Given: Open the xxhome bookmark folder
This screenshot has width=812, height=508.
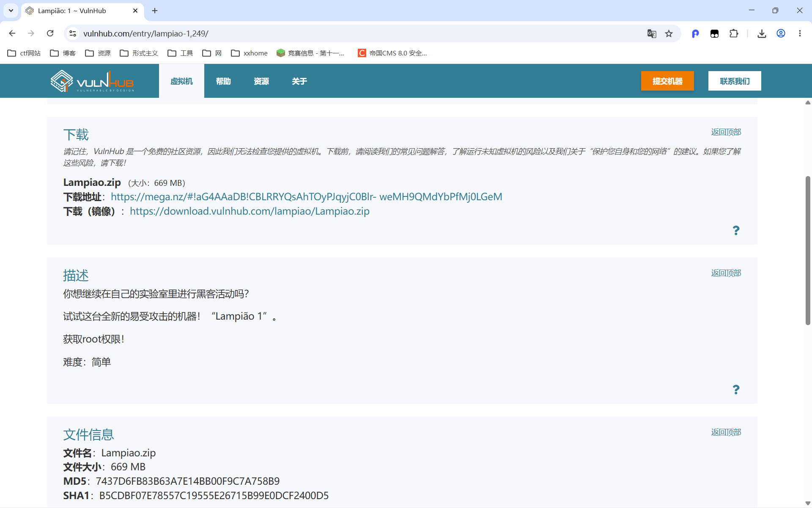Looking at the screenshot, I should [x=250, y=53].
